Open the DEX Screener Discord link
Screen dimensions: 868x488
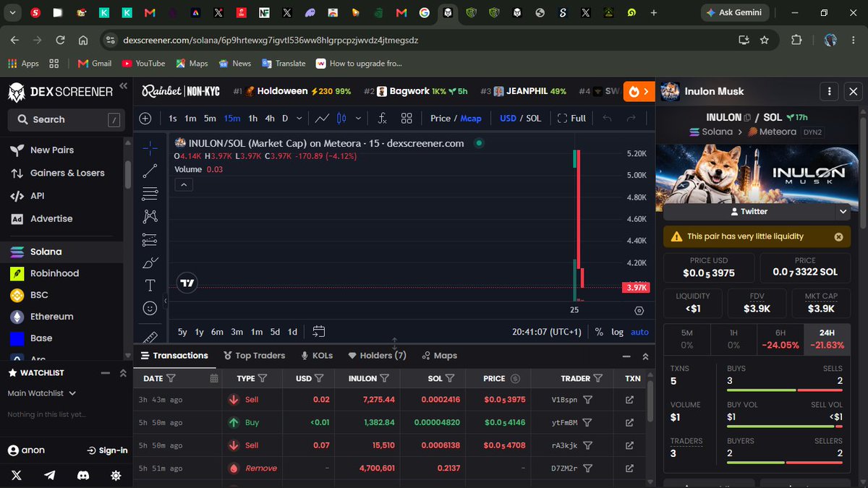(84, 475)
